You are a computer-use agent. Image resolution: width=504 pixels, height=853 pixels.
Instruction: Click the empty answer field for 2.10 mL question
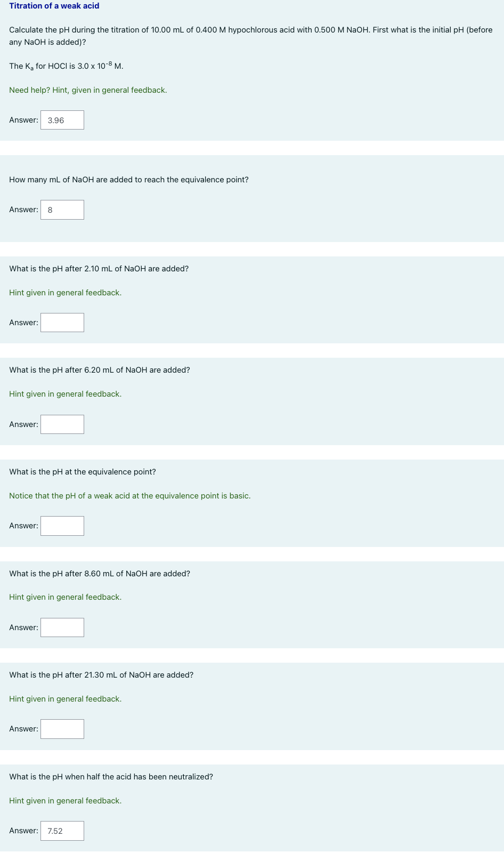click(x=62, y=322)
